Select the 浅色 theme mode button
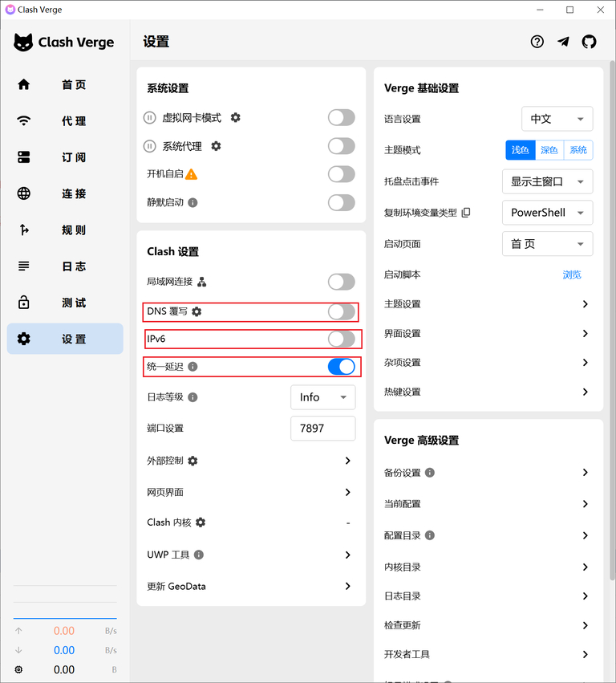The image size is (616, 683). click(521, 150)
